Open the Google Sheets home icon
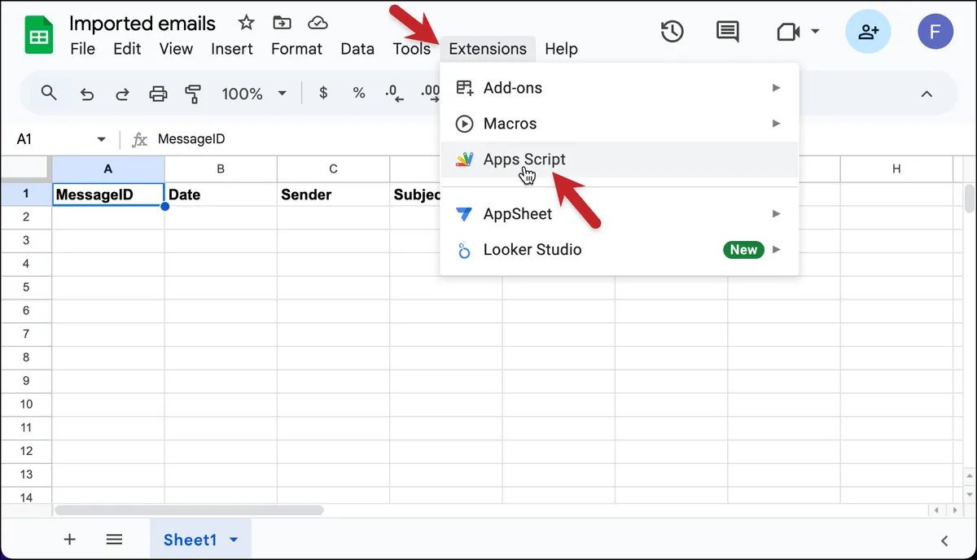Image resolution: width=977 pixels, height=560 pixels. click(x=38, y=35)
